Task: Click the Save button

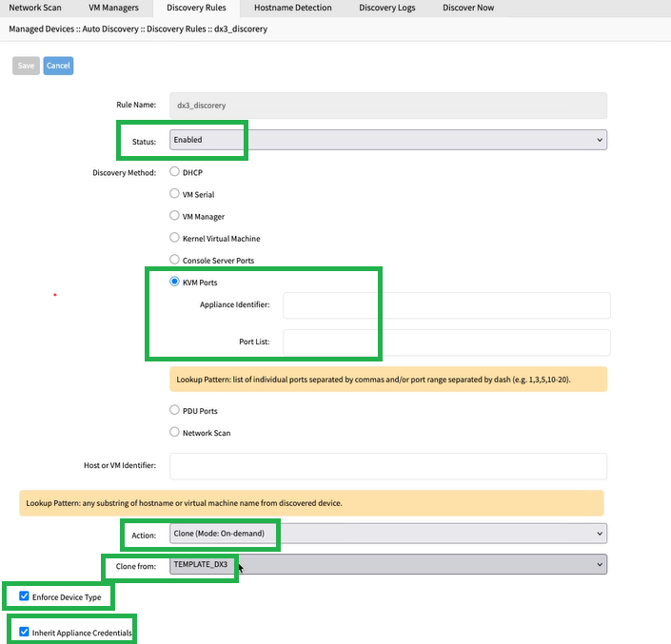Action: click(x=26, y=66)
